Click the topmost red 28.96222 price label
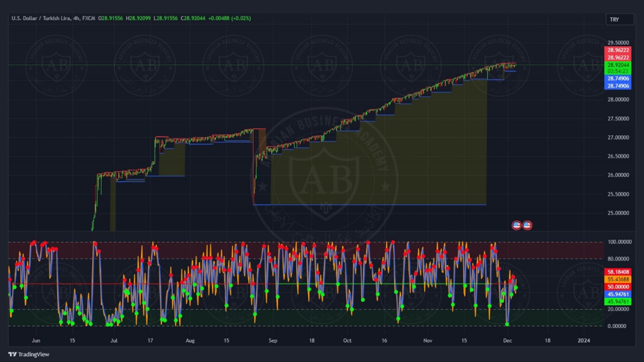 pyautogui.click(x=618, y=50)
